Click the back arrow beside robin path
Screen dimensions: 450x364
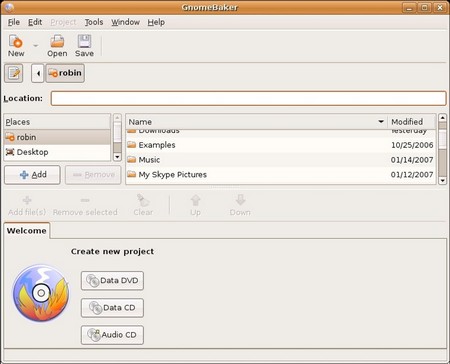[38, 73]
